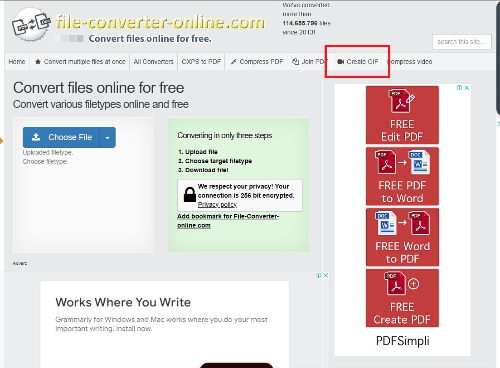The height and width of the screenshot is (368, 500).
Task: Click the 'Convert files online for free' heading
Action: 99,88
